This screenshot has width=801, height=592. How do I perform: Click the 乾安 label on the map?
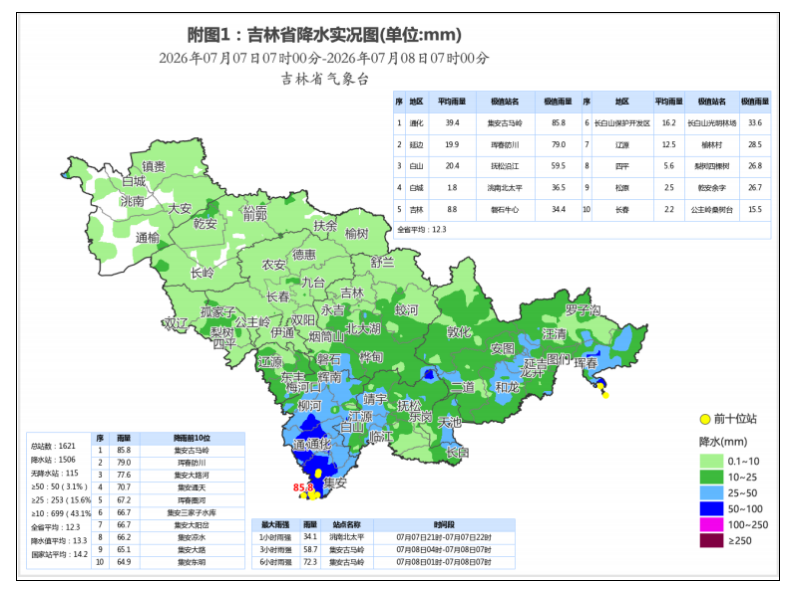[x=205, y=224]
